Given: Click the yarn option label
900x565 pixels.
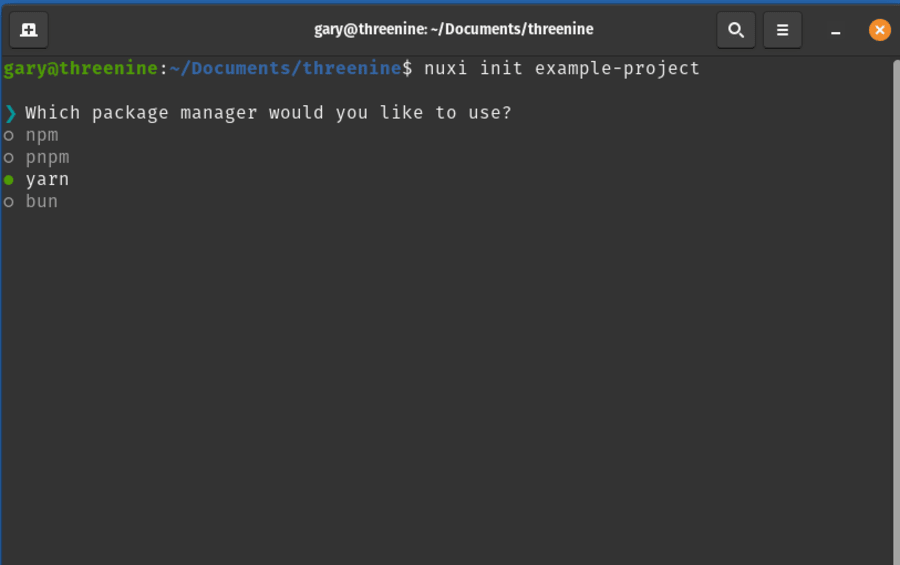Looking at the screenshot, I should point(47,180).
